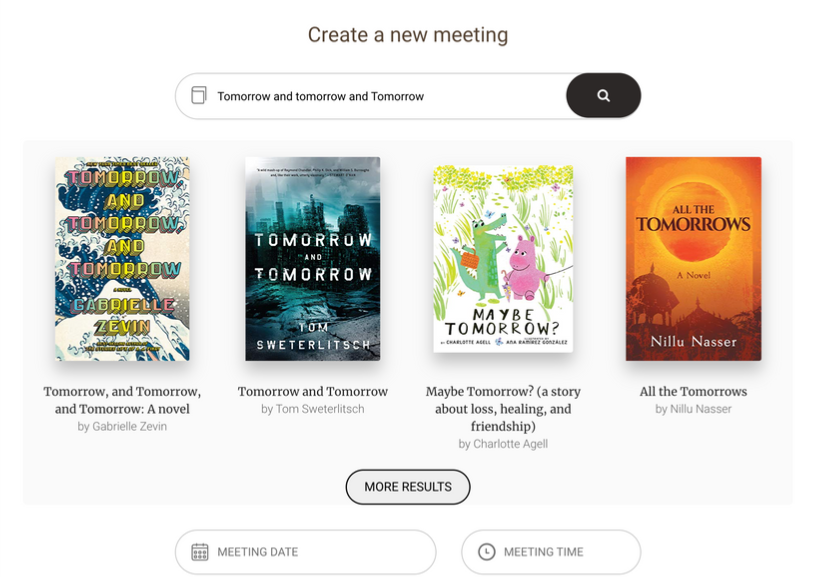
Task: Open the Meeting Date field
Action: coord(306,552)
